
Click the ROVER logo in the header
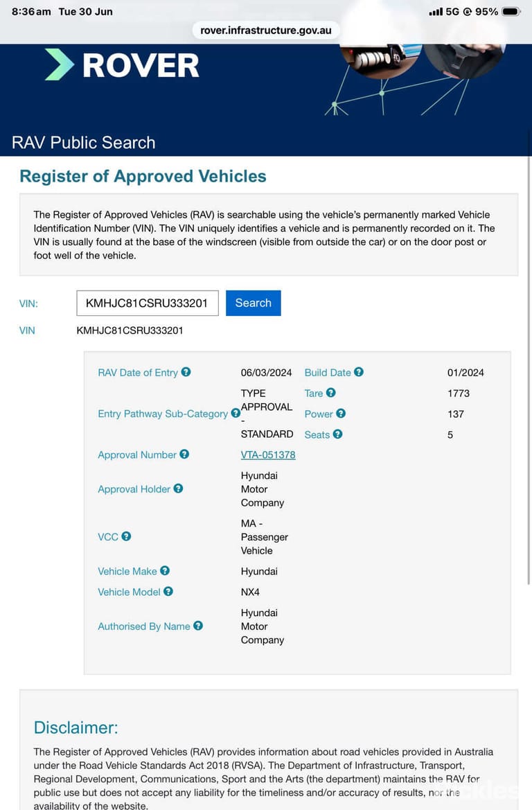coord(122,65)
